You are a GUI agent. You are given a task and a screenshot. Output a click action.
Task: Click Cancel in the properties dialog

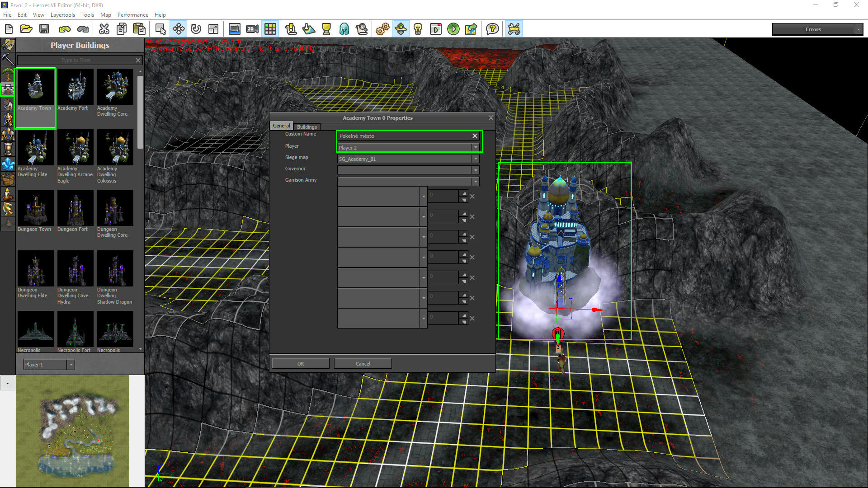point(363,364)
